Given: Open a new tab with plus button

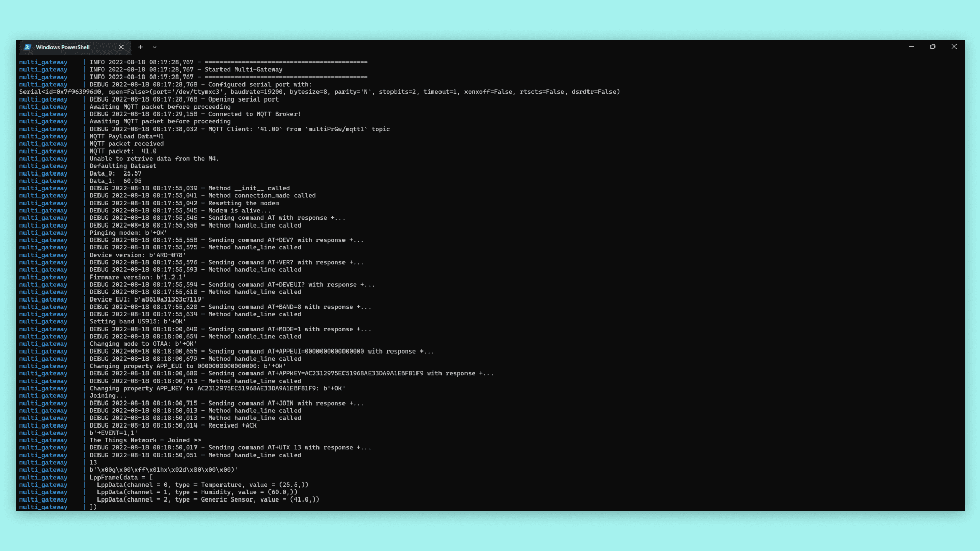Looking at the screenshot, I should pos(140,47).
